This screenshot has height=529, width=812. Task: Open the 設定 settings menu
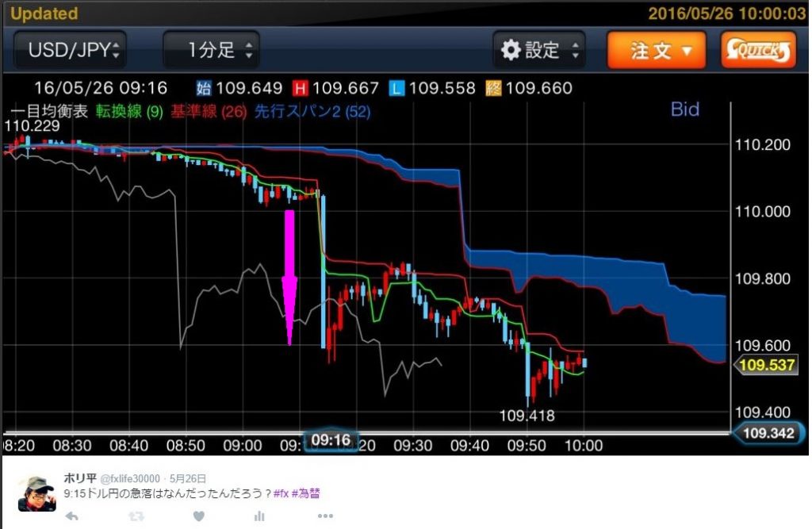(x=539, y=51)
